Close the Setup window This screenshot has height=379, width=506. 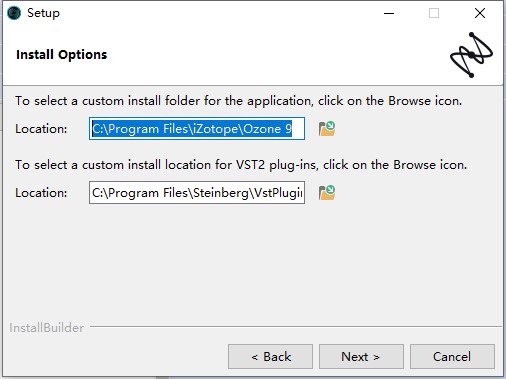click(x=480, y=13)
